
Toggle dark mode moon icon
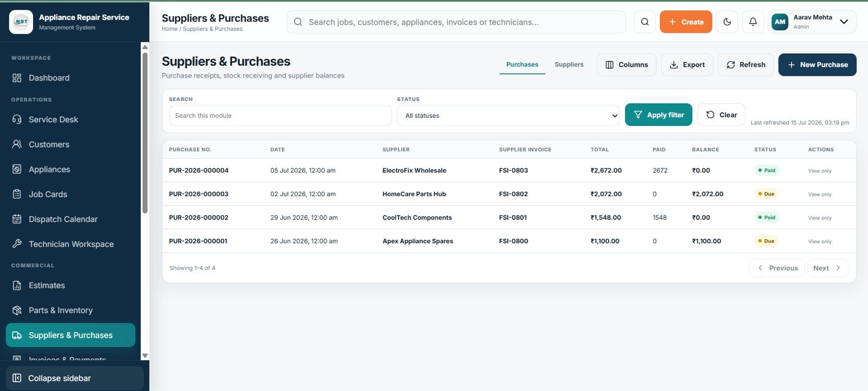click(727, 22)
